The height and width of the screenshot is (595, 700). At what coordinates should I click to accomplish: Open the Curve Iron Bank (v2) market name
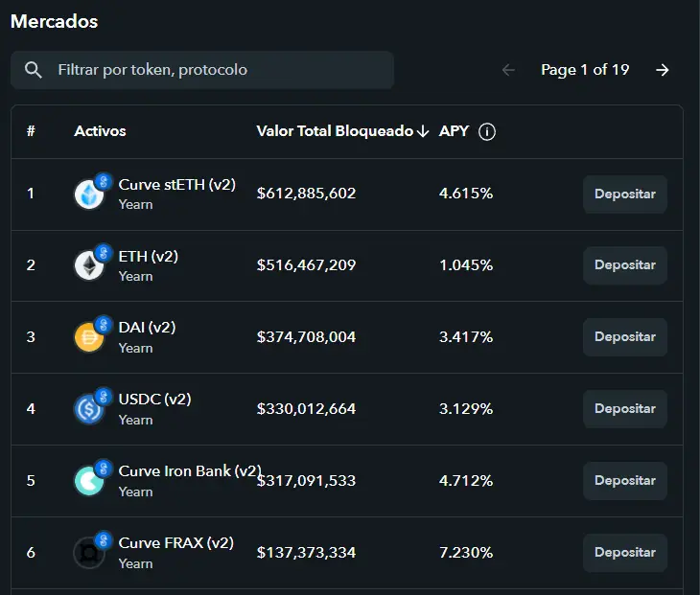tap(189, 471)
